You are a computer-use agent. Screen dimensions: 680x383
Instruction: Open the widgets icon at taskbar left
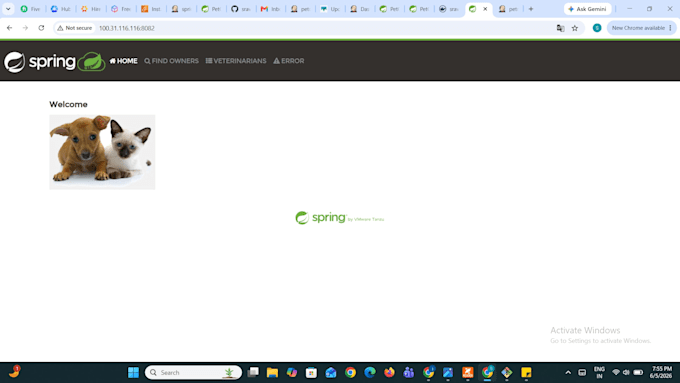point(14,372)
